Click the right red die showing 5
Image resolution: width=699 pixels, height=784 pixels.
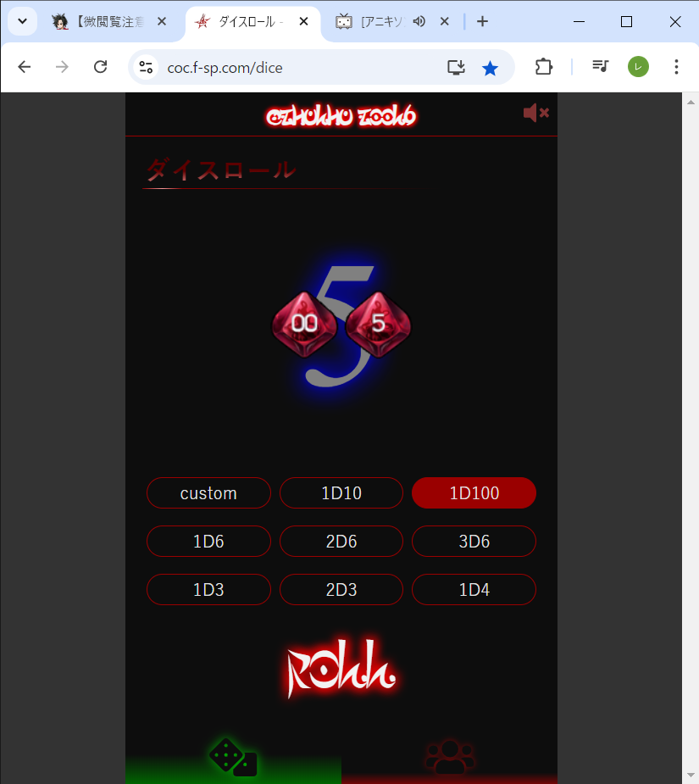click(x=378, y=325)
